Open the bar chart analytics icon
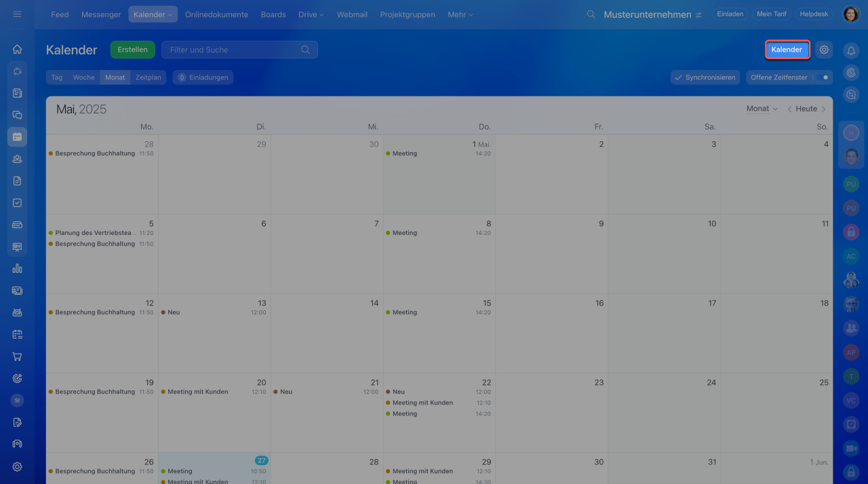Image resolution: width=868 pixels, height=484 pixels. [x=17, y=268]
